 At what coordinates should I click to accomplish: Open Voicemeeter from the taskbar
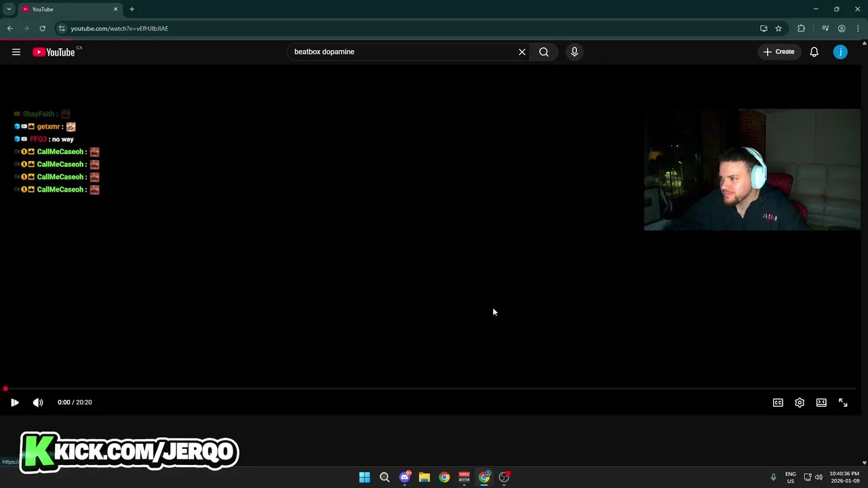tap(465, 477)
